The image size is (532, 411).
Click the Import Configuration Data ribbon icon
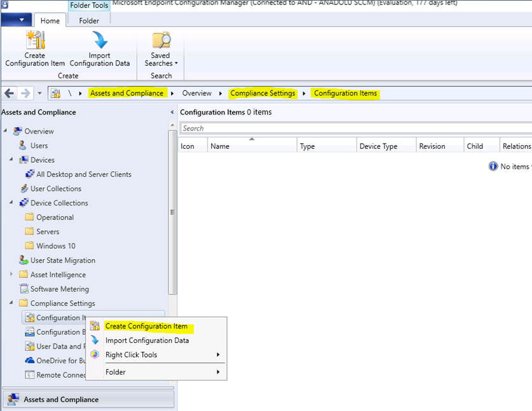point(100,40)
